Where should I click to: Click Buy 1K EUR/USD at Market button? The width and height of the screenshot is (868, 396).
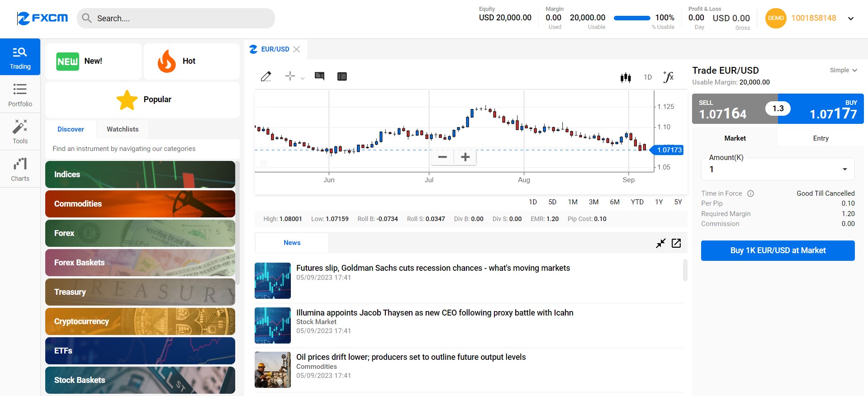(778, 250)
